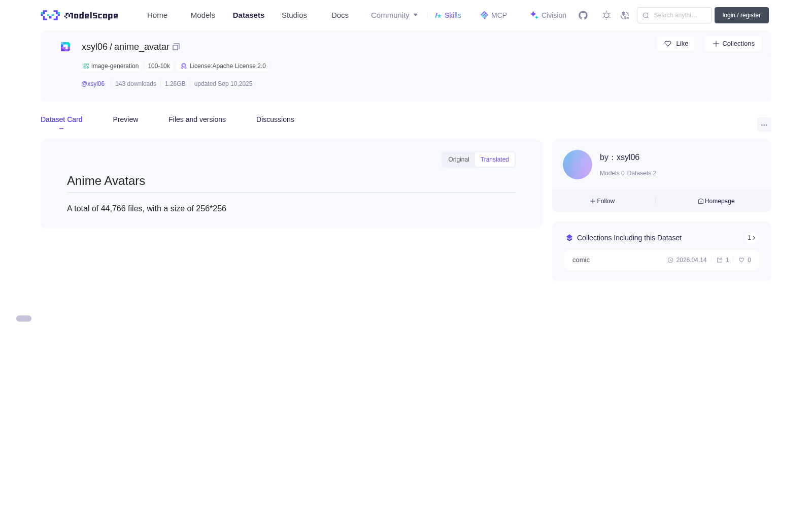The width and height of the screenshot is (812, 508).
Task: Click the image-generation tag
Action: point(111,66)
